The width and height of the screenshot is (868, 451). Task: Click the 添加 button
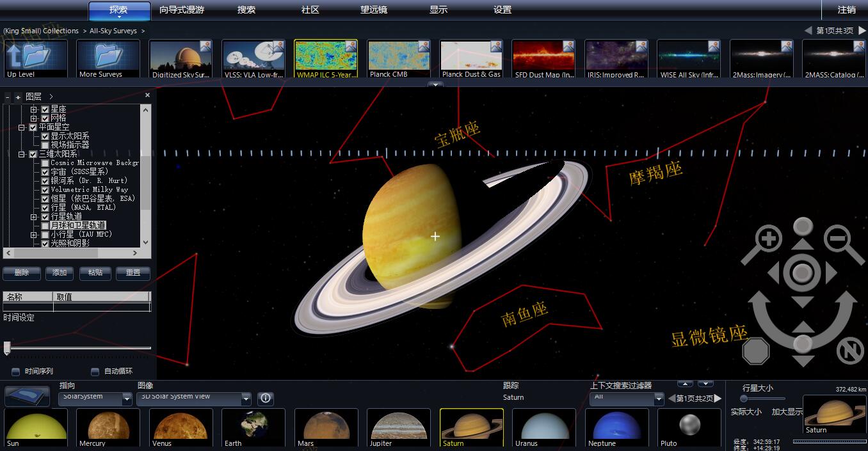(x=60, y=273)
